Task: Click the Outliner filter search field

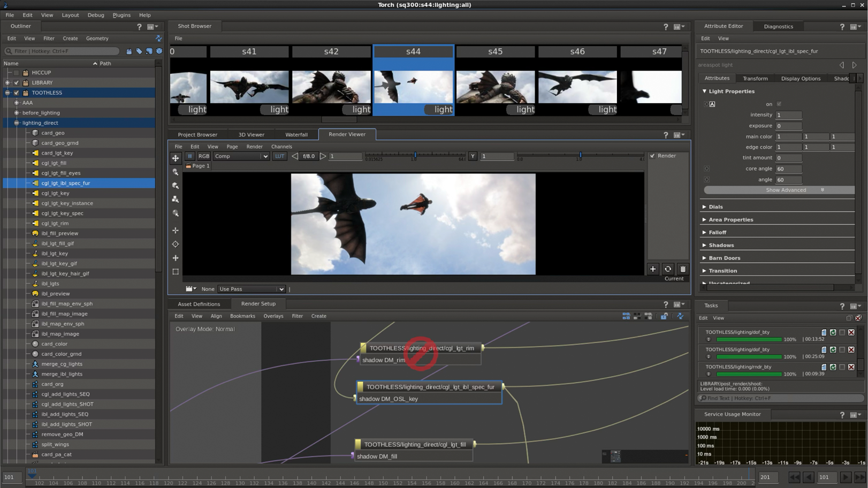Action: click(62, 51)
